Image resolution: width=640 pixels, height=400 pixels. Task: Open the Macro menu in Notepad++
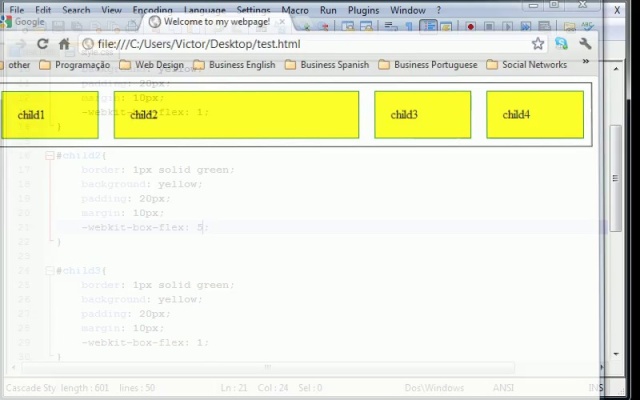[295, 10]
